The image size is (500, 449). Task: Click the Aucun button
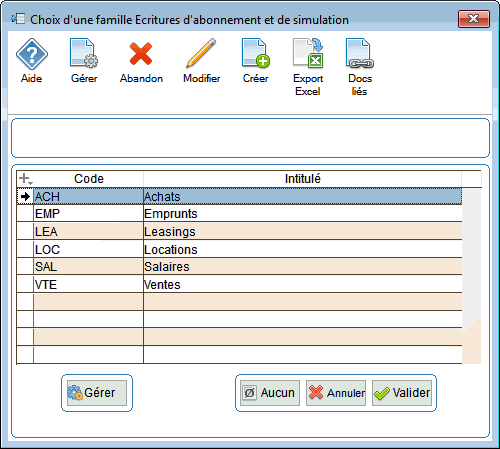pyautogui.click(x=270, y=393)
